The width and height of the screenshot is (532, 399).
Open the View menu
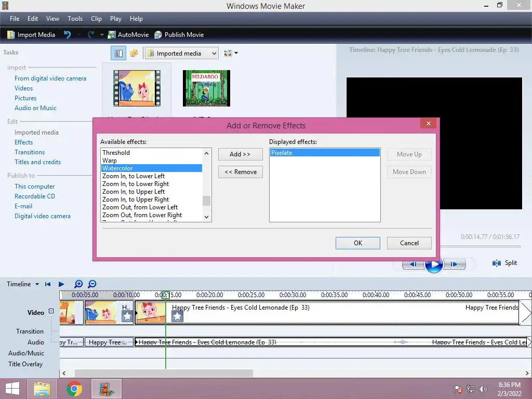pos(52,19)
